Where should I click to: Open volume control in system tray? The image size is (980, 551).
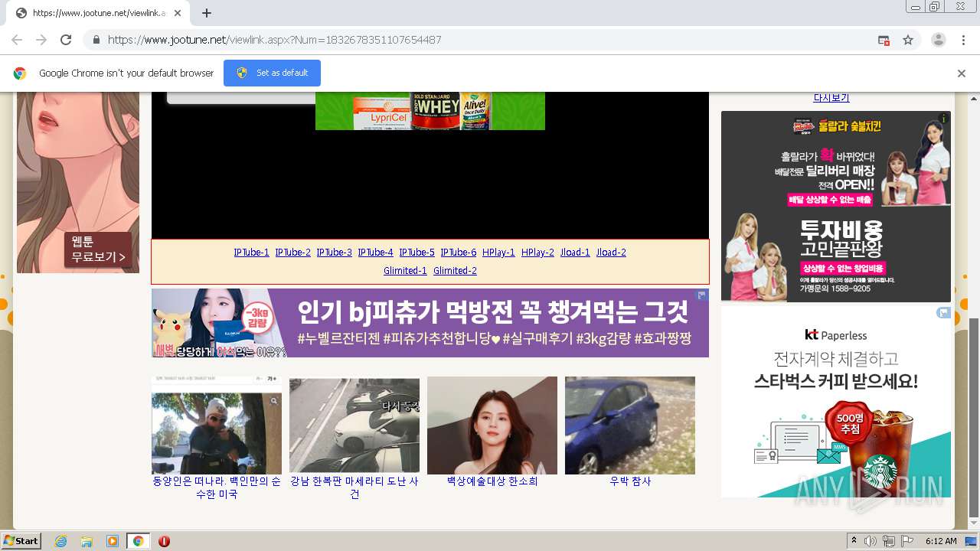871,541
